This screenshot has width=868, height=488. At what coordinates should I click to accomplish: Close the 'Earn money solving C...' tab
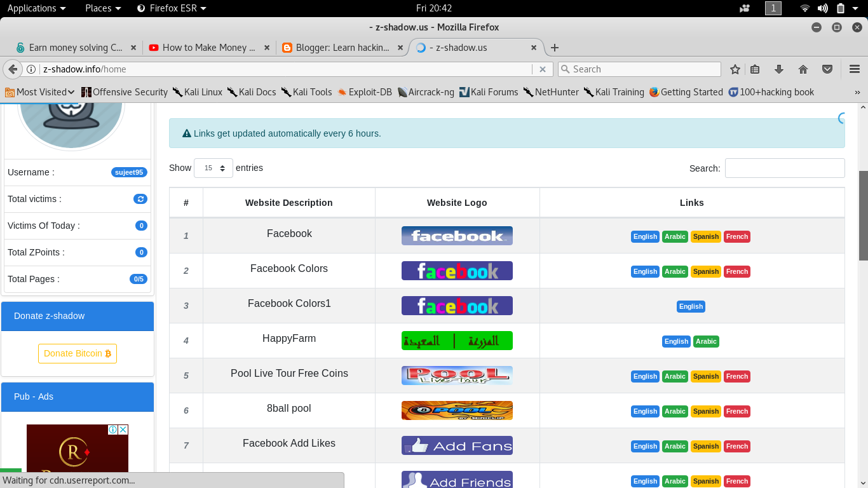(133, 48)
